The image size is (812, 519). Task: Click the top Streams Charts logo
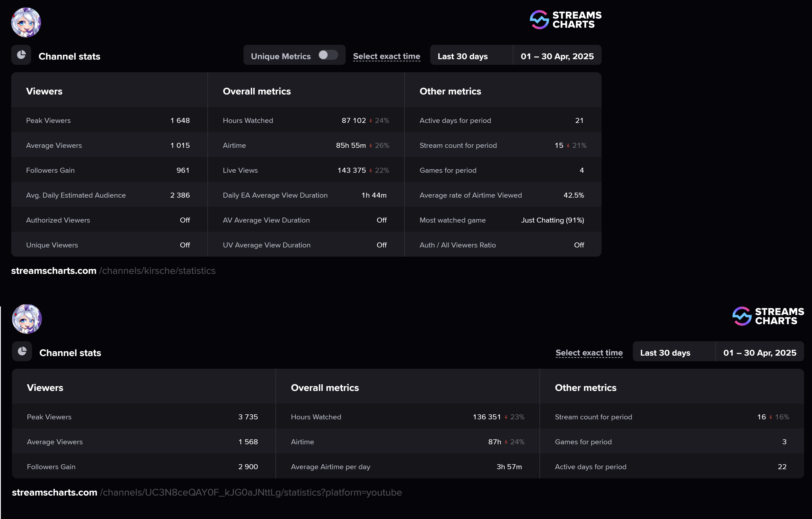pyautogui.click(x=565, y=20)
